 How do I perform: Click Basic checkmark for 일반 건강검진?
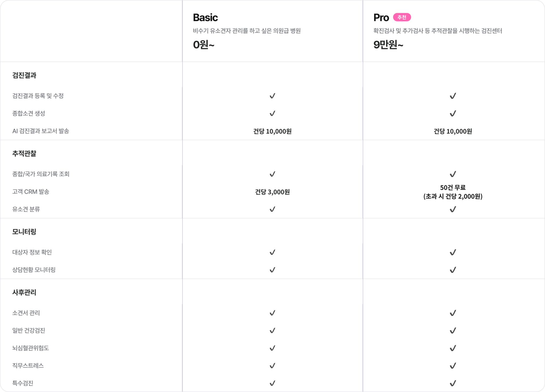click(272, 330)
